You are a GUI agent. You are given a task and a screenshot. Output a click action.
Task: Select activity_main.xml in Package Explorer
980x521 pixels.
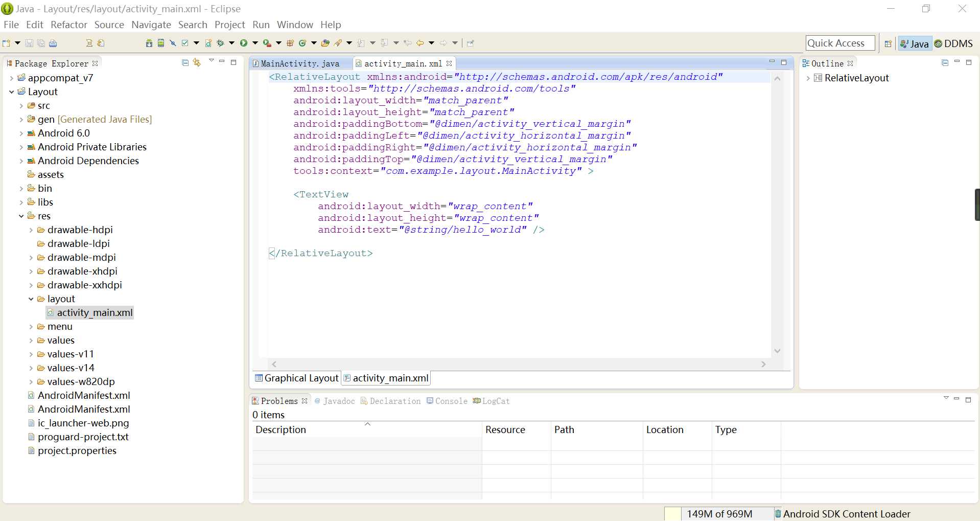[x=90, y=313]
